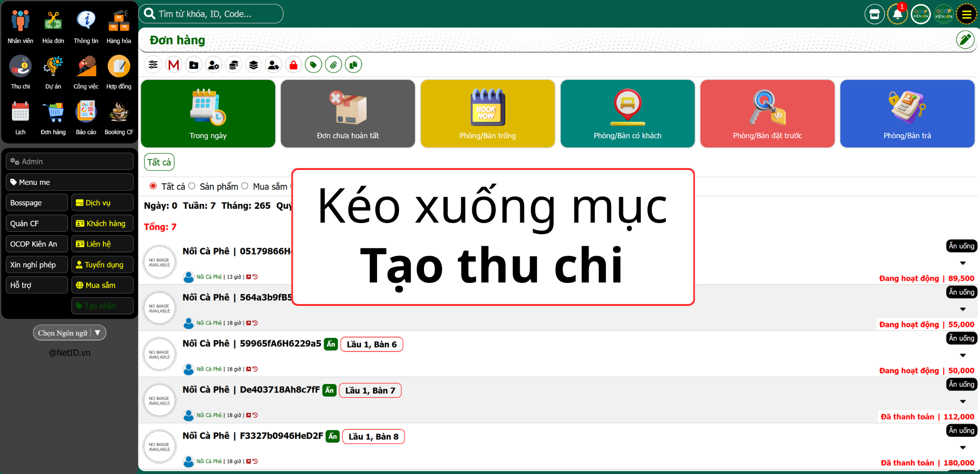
Task: Open the Chọn Ngôn ngữ language dropdown
Action: click(x=69, y=333)
